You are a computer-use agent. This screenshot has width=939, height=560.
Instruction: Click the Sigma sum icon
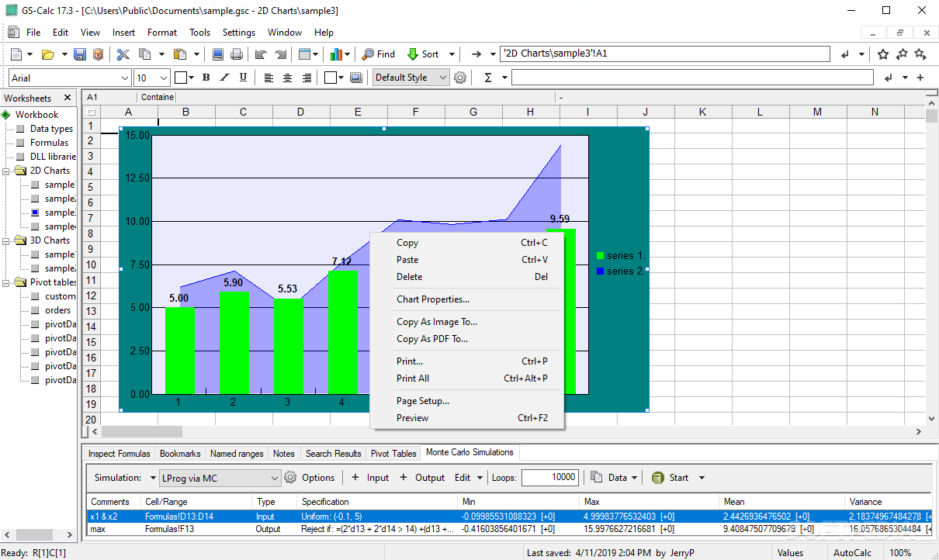[x=488, y=78]
